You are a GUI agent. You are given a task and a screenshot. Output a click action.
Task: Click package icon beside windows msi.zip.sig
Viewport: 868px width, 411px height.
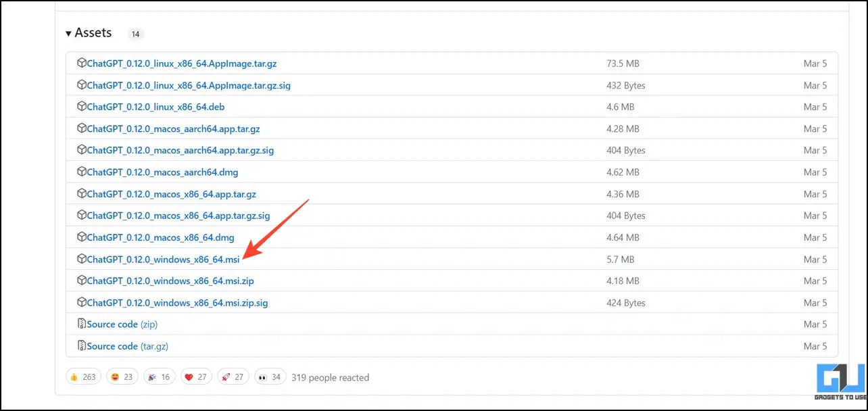tap(82, 303)
